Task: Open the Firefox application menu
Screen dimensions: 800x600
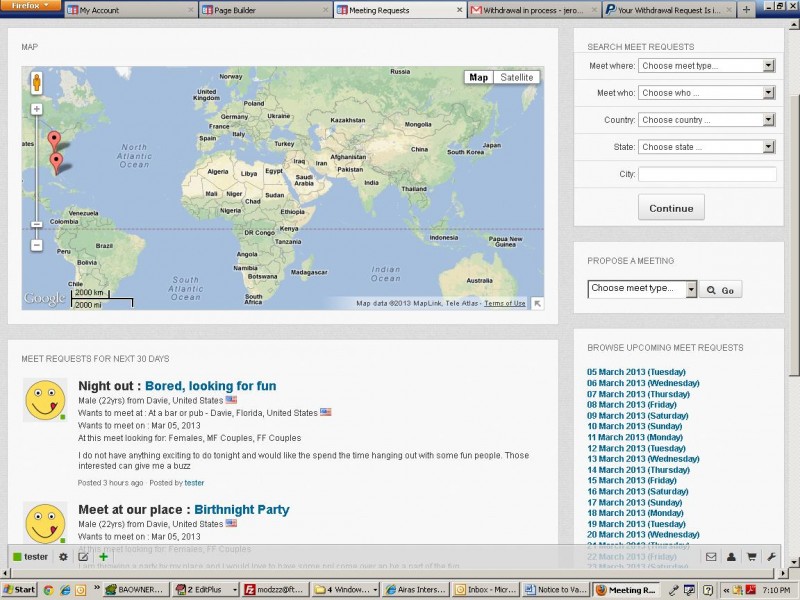Action: click(x=30, y=6)
